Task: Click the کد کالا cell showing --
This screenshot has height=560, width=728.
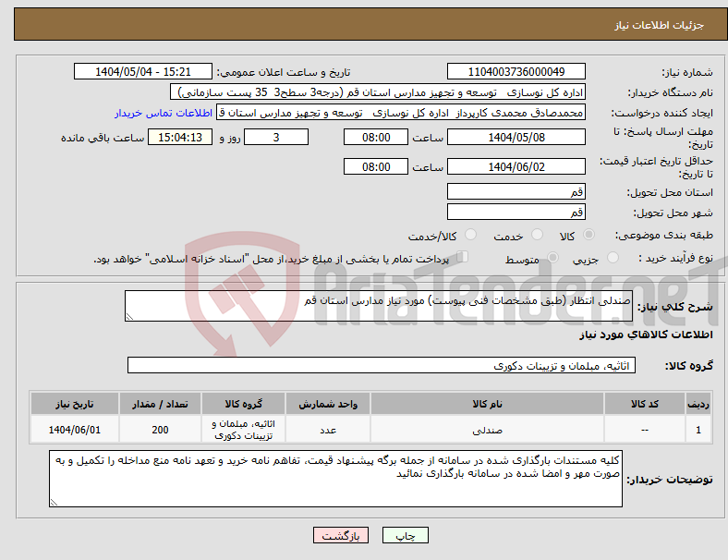Action: tap(645, 430)
